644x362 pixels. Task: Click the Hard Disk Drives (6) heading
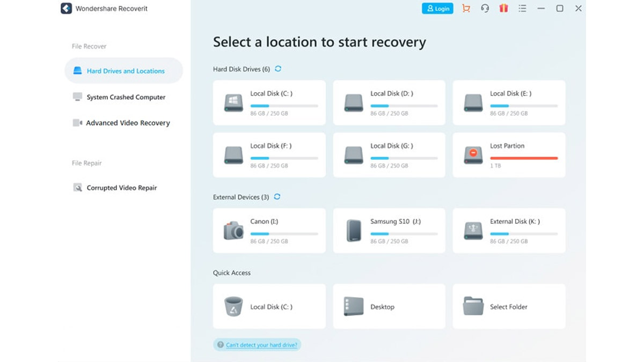(241, 69)
